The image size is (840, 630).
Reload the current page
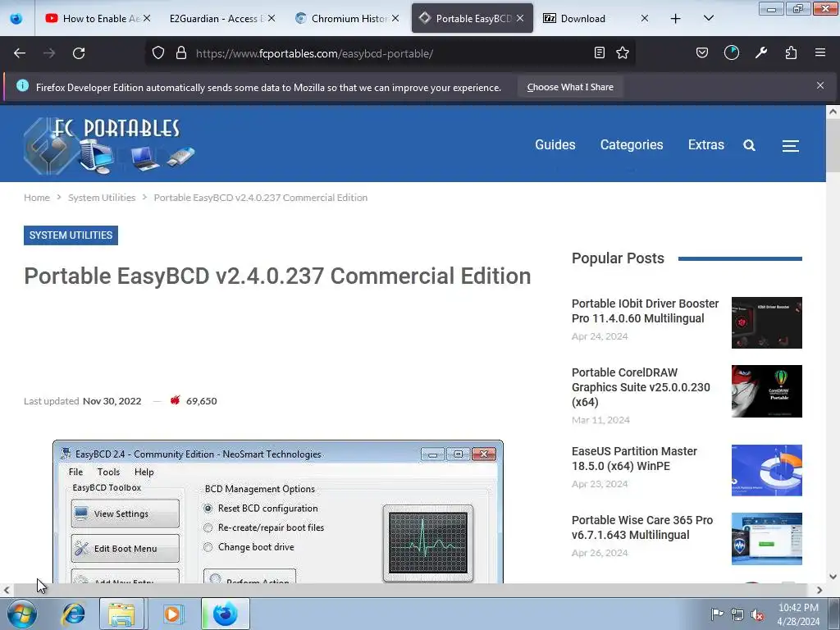pyautogui.click(x=79, y=53)
